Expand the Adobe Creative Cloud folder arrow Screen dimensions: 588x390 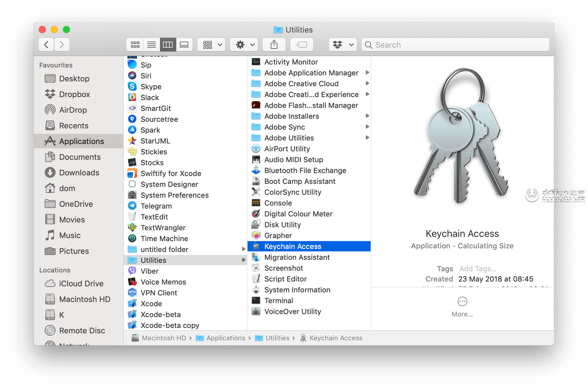[367, 84]
